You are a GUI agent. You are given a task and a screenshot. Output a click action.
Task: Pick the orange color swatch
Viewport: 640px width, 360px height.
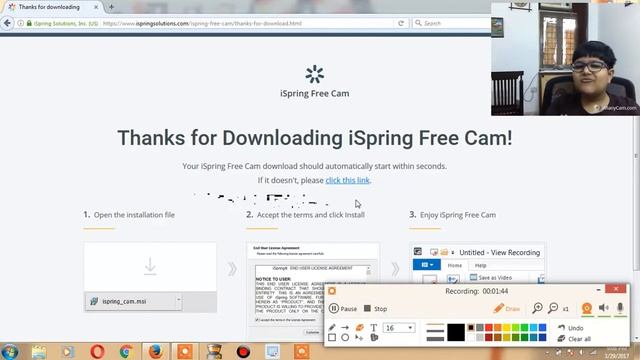(498, 327)
